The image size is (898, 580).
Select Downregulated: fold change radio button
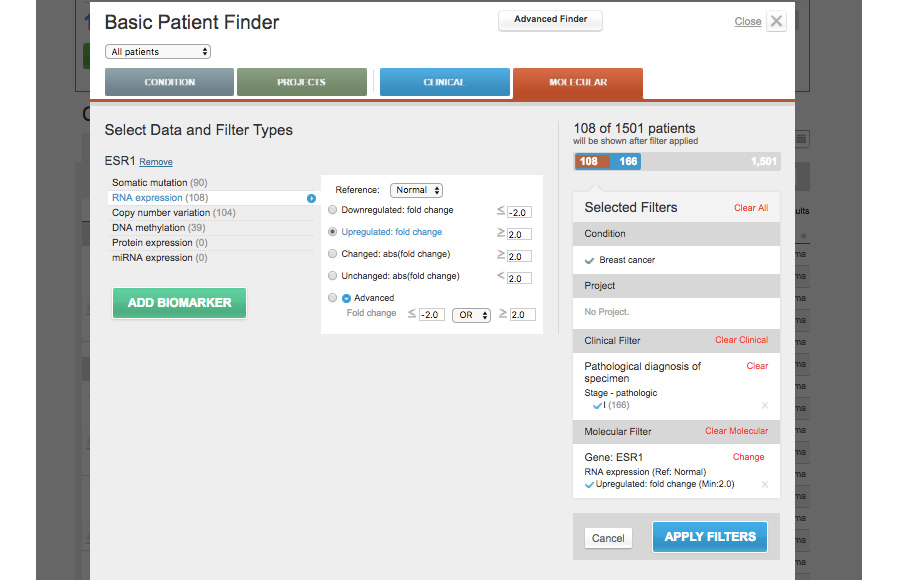333,210
